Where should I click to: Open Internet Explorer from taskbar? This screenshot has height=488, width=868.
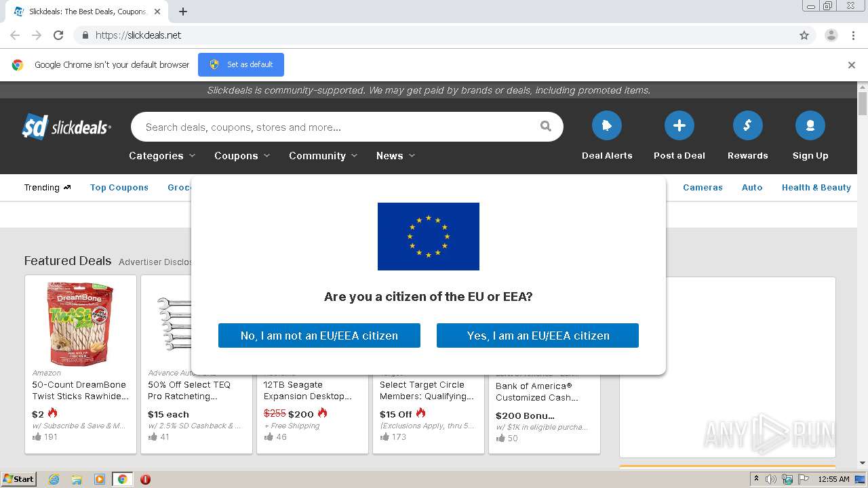click(x=54, y=479)
